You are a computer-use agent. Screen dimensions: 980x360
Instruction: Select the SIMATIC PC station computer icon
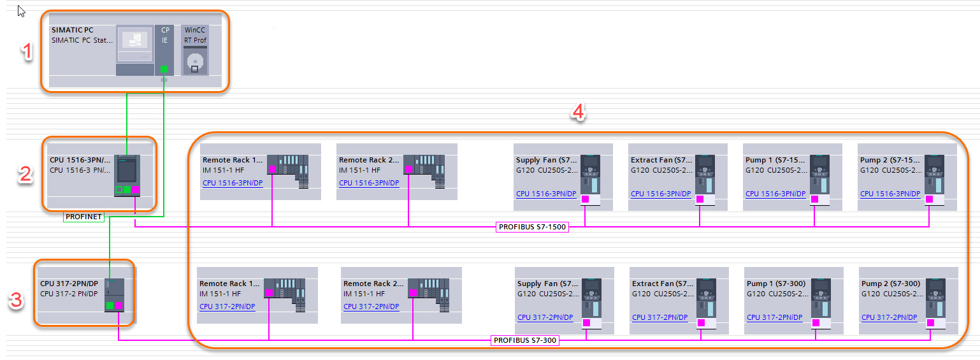(x=135, y=51)
